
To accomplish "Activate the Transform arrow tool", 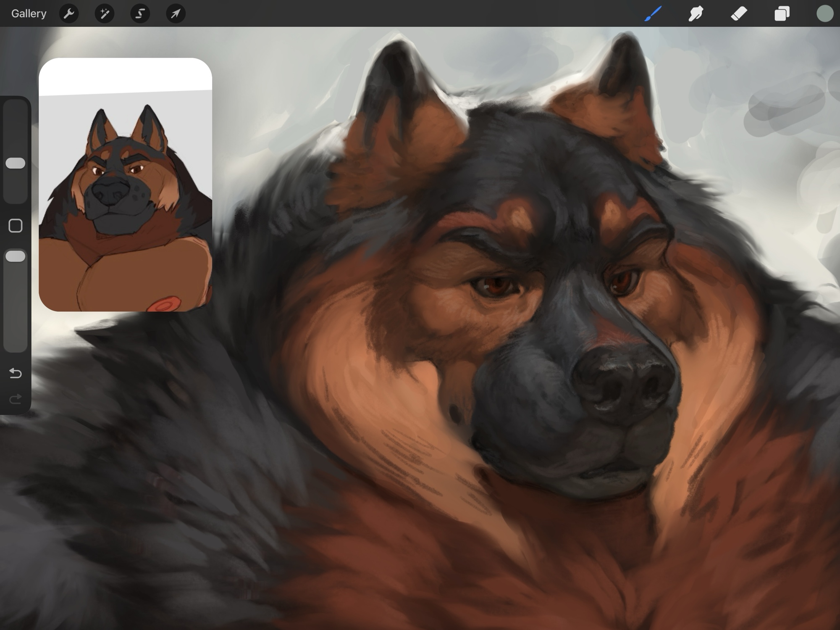I will point(176,13).
